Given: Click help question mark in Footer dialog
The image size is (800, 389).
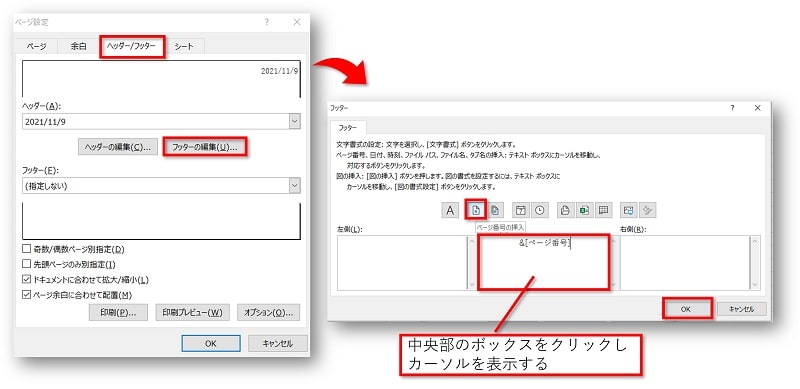Looking at the screenshot, I should point(732,108).
